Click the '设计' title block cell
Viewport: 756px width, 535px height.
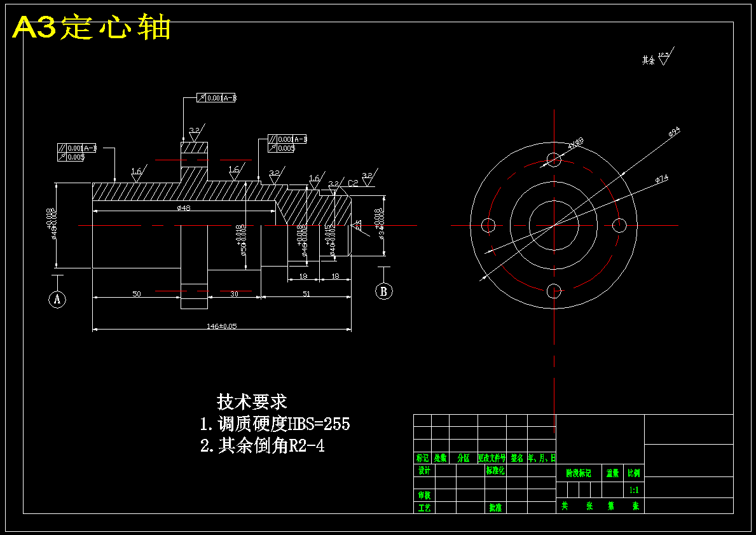[x=424, y=470]
